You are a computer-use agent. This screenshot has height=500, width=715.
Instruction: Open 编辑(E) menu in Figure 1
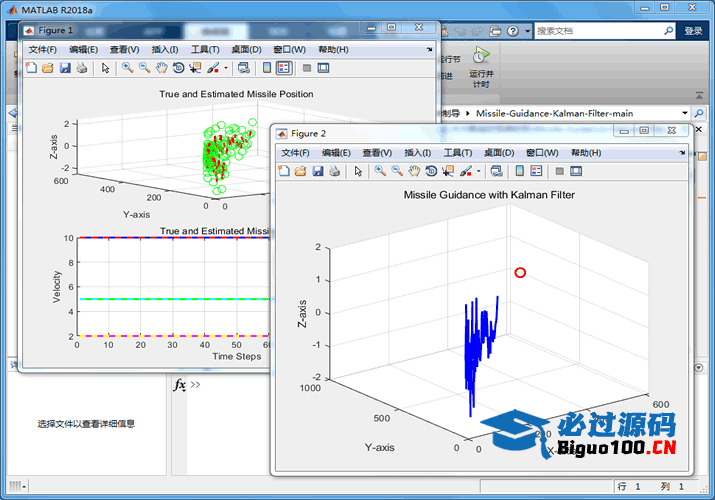point(83,50)
